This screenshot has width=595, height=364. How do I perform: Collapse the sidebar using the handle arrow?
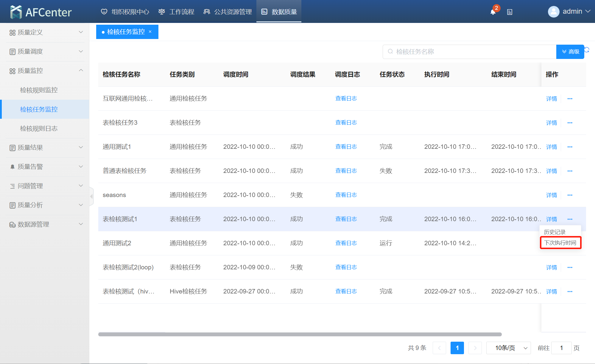click(x=91, y=196)
